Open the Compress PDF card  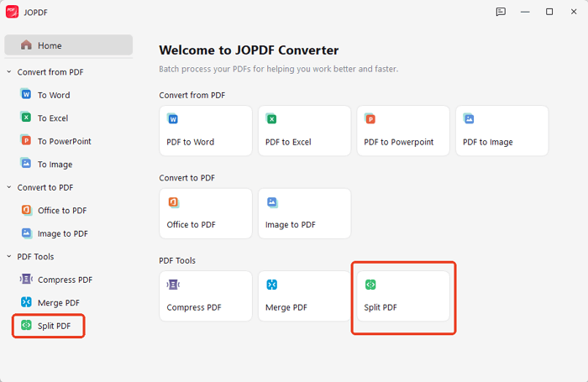(206, 296)
